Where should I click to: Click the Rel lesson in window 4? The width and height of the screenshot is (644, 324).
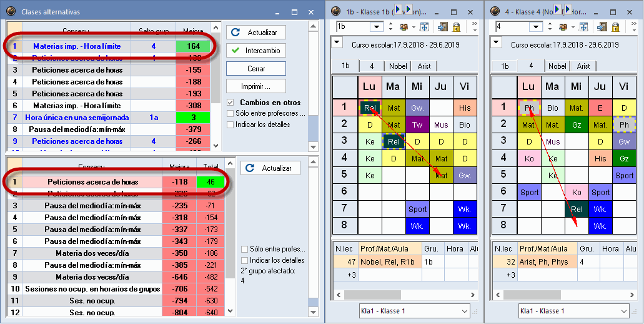tap(577, 209)
